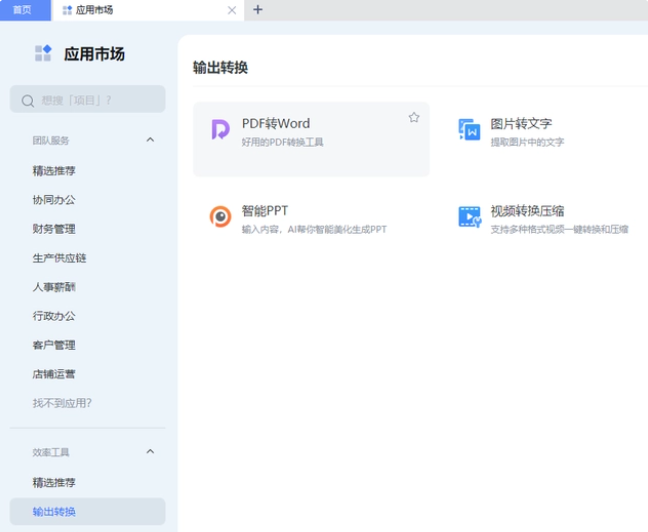The width and height of the screenshot is (648, 532).
Task: Click the PDF转Word app icon
Action: click(220, 130)
